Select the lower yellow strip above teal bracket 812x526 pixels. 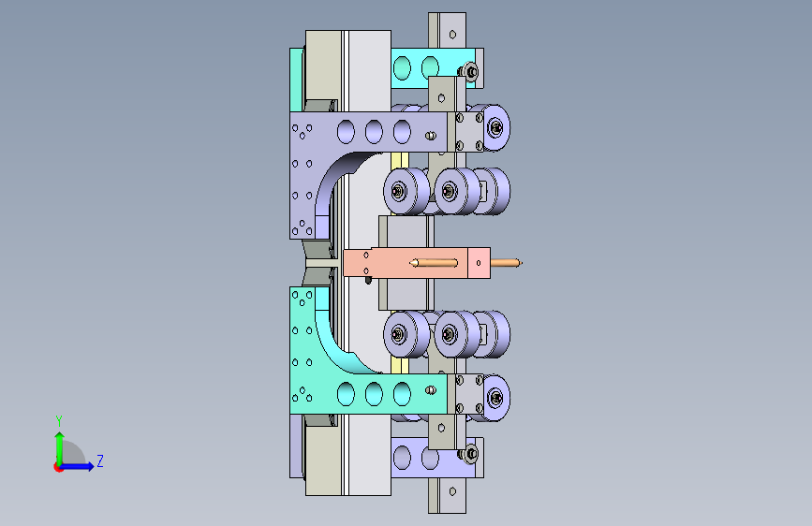click(399, 366)
